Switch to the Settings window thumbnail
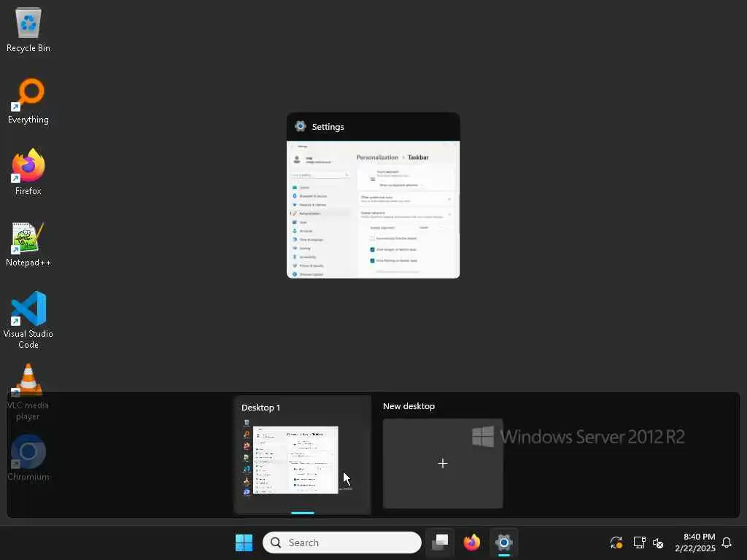The image size is (747, 560). (373, 195)
